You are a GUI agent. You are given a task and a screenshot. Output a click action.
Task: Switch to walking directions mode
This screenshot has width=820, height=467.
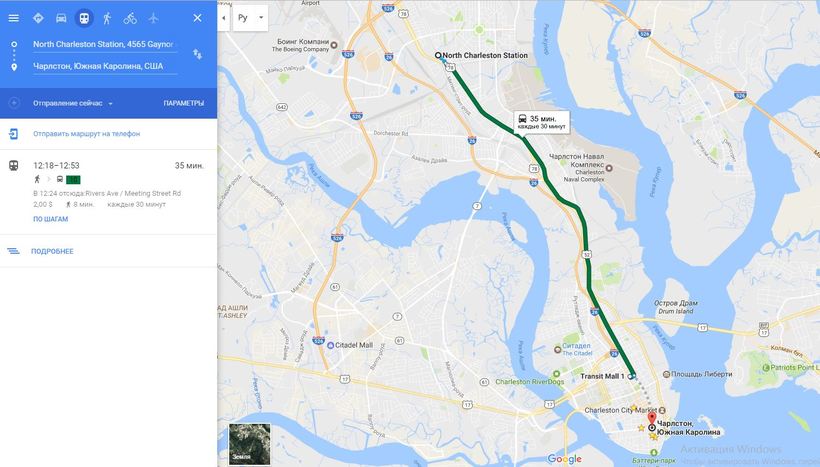pyautogui.click(x=107, y=18)
